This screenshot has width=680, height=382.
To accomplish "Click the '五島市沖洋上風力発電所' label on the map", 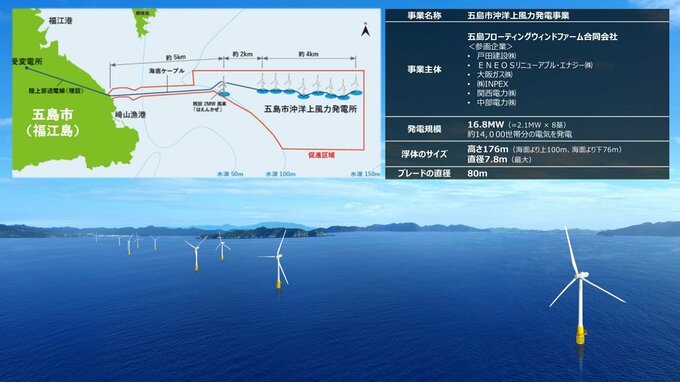I will coord(310,109).
